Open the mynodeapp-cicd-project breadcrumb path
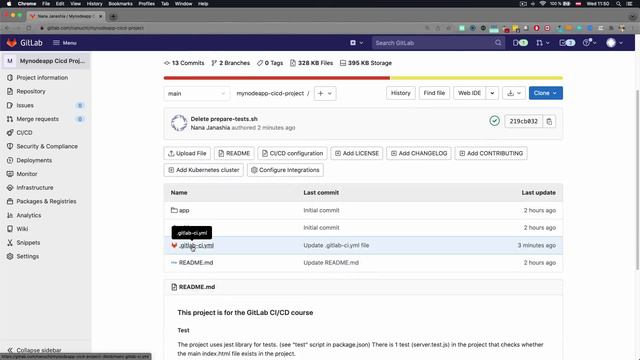The image size is (640, 360). 270,93
